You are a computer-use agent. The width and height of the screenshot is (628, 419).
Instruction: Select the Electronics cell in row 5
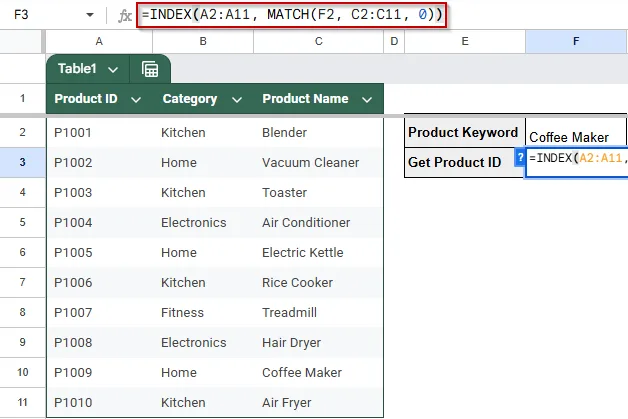click(x=203, y=222)
